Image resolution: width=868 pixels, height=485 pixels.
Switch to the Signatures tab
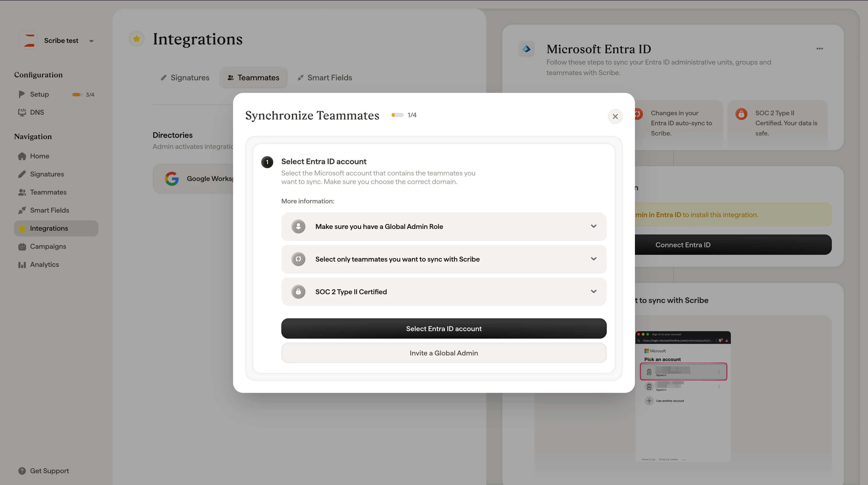tap(185, 78)
